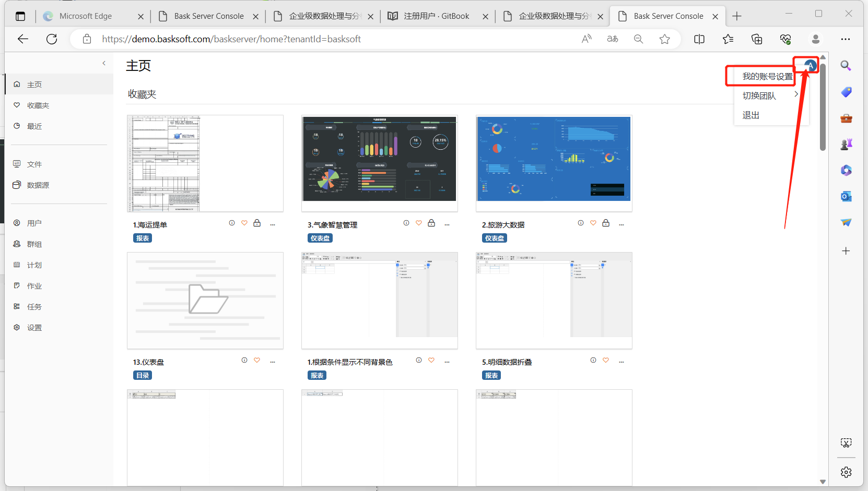The height and width of the screenshot is (491, 868).
Task: Click the 仪表盘 tag under 3.气象智慧管理
Action: pos(320,238)
